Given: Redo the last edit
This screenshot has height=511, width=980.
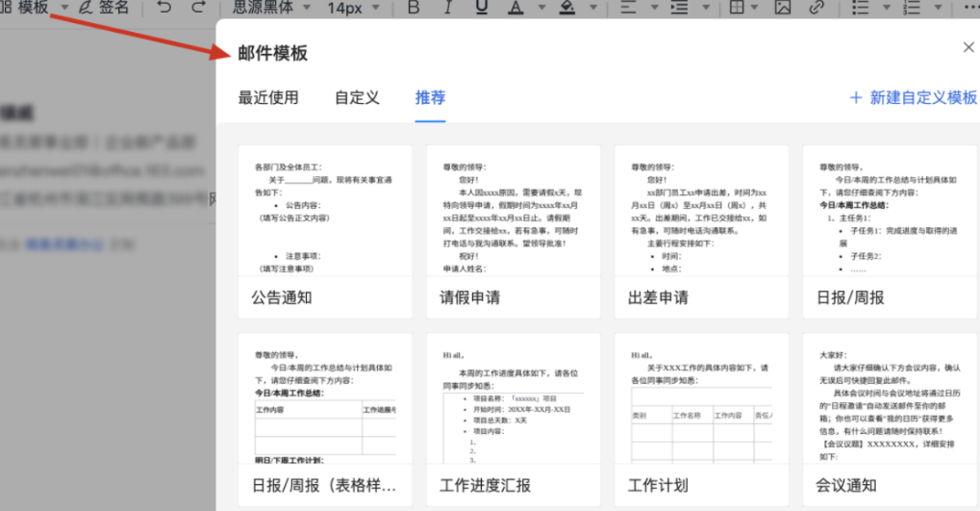Looking at the screenshot, I should tap(198, 7).
